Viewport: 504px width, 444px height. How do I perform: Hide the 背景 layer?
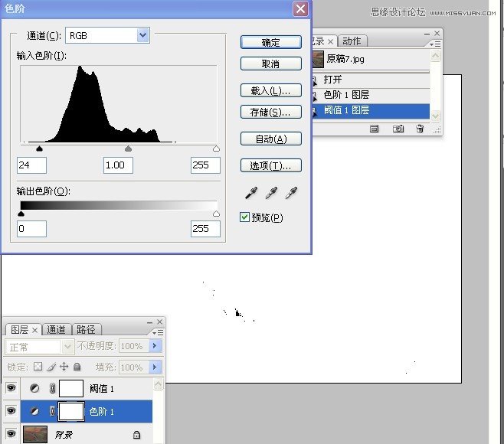11,434
